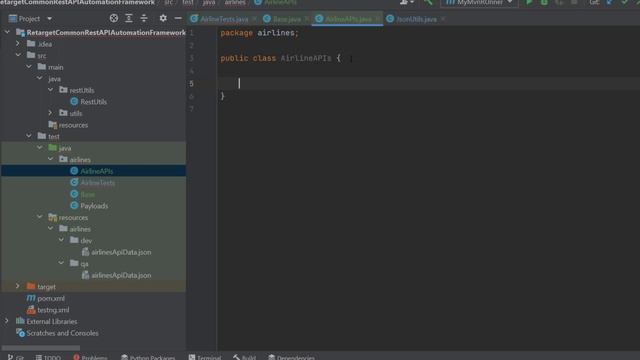Close the AirlineTests.java tab
Screen dimensions: 640x360
[255, 19]
